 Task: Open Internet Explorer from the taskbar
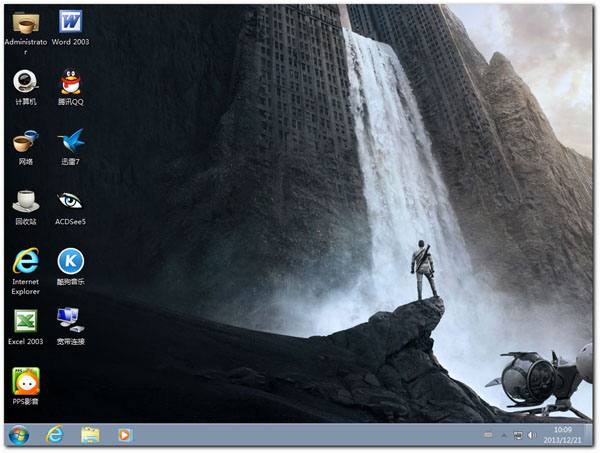(55, 435)
